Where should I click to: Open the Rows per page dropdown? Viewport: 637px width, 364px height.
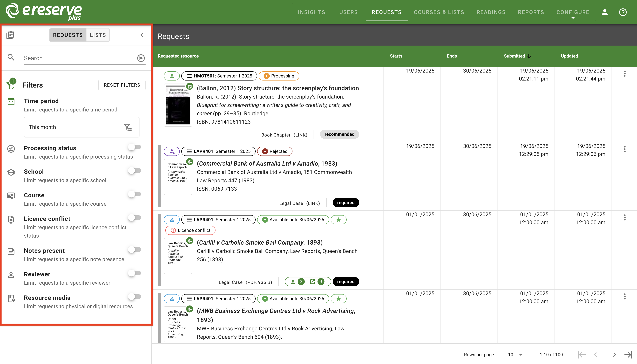point(515,355)
